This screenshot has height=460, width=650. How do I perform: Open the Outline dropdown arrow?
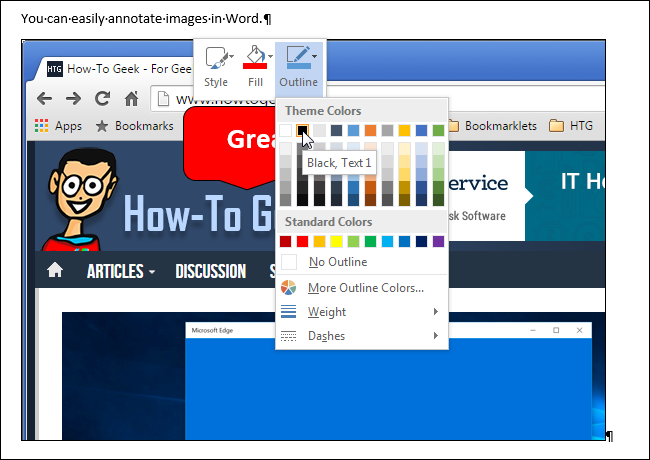click(x=315, y=56)
